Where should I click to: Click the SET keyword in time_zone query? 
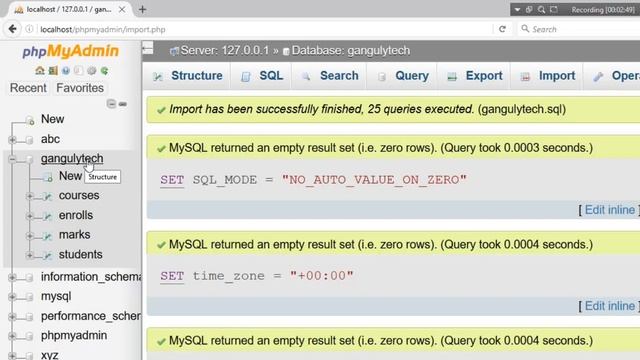pos(172,276)
